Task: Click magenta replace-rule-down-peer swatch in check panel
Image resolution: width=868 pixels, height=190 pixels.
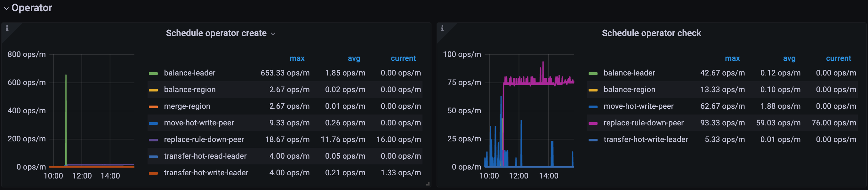Action: pos(593,123)
